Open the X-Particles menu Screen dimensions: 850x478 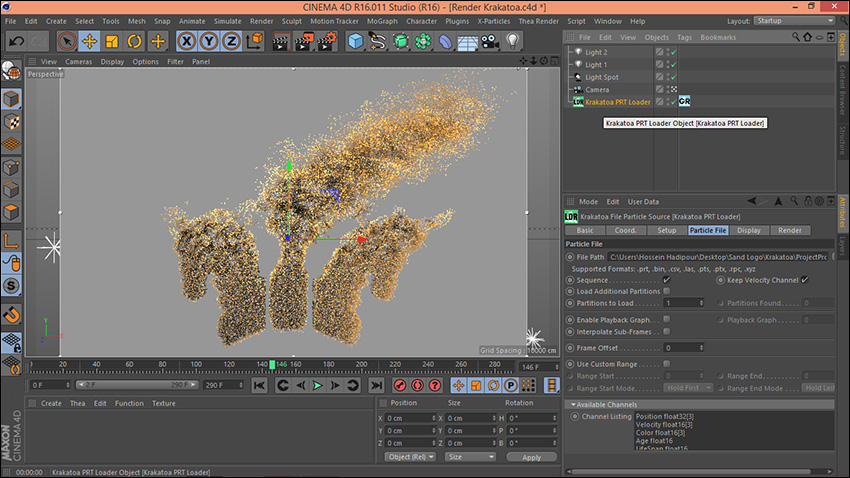coord(493,21)
